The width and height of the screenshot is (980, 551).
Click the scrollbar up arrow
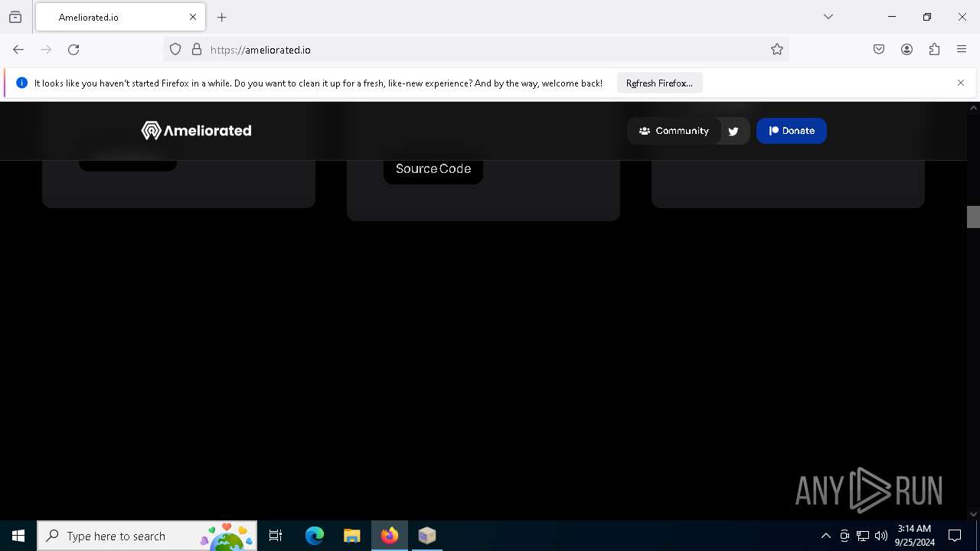pyautogui.click(x=973, y=108)
